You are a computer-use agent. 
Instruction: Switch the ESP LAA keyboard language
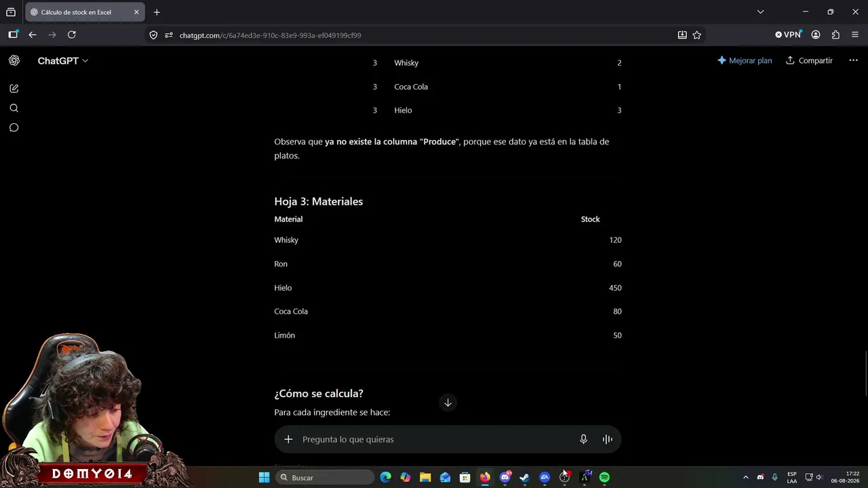(792, 478)
